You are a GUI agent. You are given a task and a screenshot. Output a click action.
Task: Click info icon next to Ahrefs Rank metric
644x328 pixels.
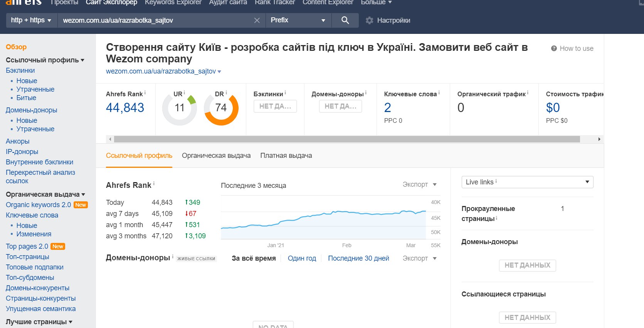(x=145, y=93)
